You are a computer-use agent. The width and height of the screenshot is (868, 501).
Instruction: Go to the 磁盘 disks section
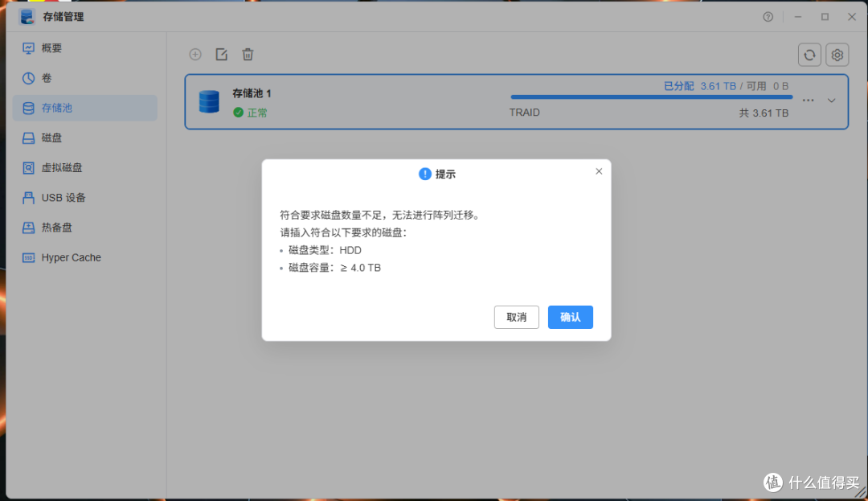tap(84, 138)
